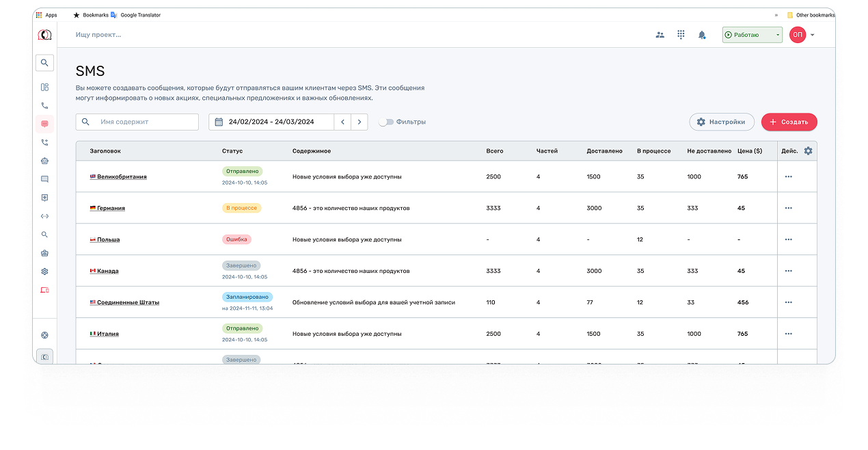
Task: Toggle the Фильтры switch
Action: pyautogui.click(x=386, y=122)
